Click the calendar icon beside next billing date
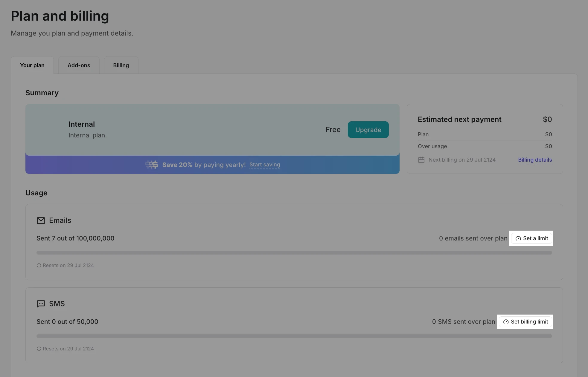The height and width of the screenshot is (377, 588). point(421,160)
